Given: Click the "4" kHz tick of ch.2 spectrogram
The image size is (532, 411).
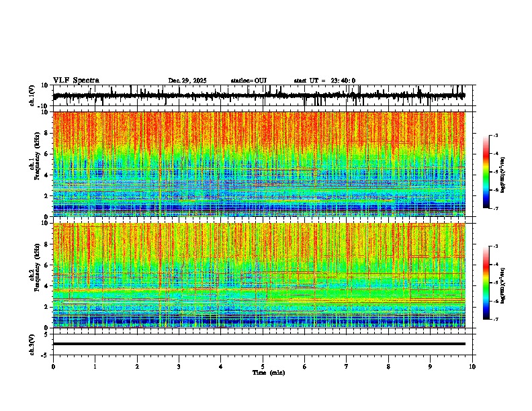Looking at the screenshot, I should click(x=47, y=286).
